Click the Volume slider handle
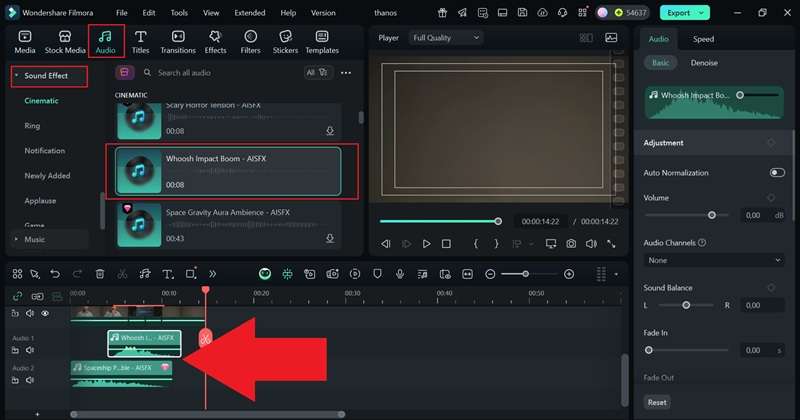The width and height of the screenshot is (800, 420). [712, 215]
